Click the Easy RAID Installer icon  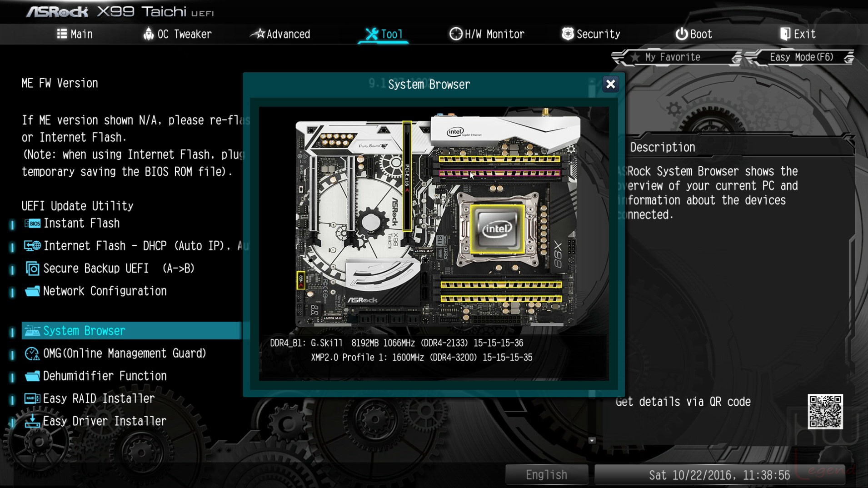(x=32, y=398)
